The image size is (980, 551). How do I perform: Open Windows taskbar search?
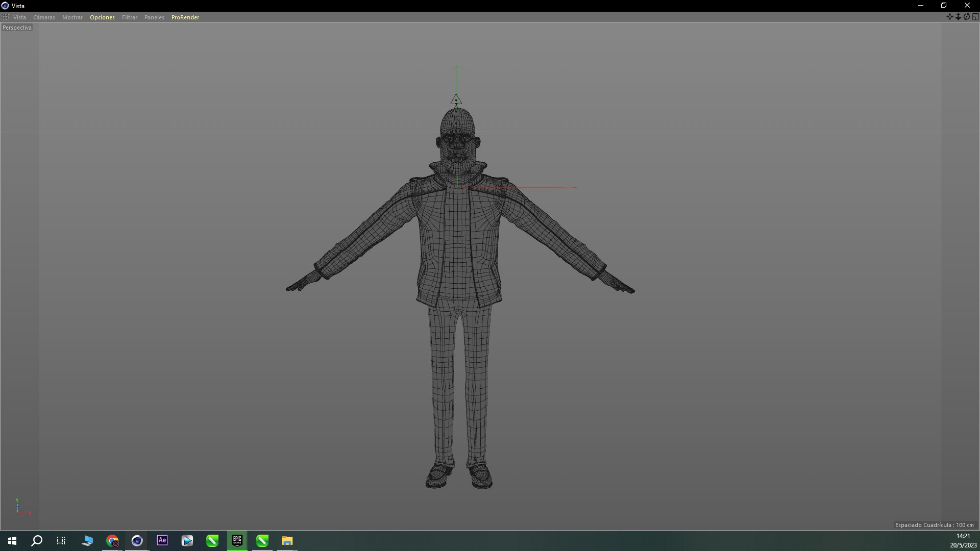37,541
